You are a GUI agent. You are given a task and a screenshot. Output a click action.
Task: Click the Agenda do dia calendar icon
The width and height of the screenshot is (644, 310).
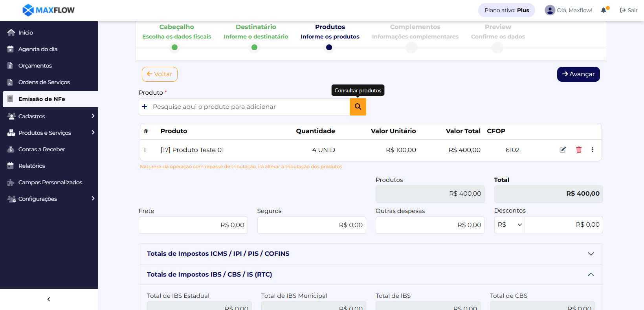[x=11, y=49]
